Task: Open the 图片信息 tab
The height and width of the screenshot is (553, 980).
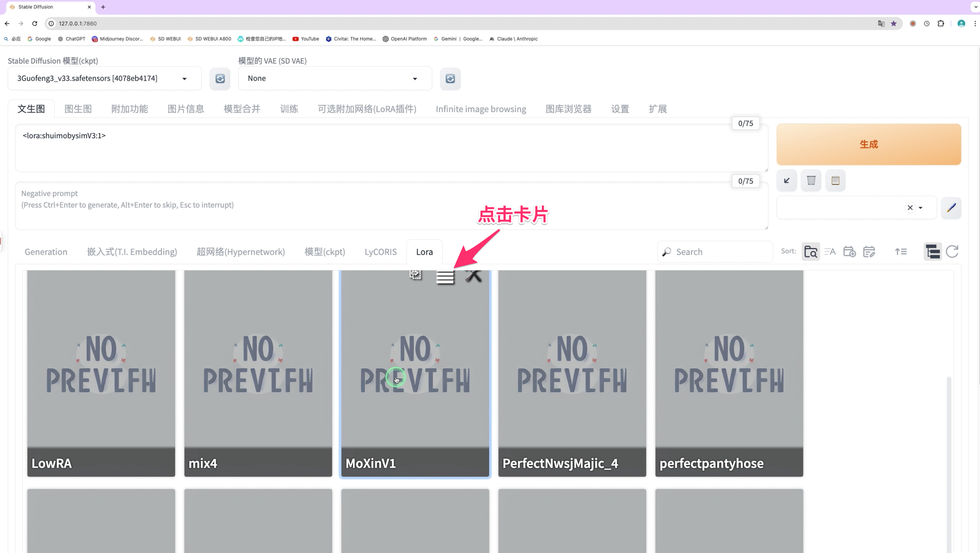Action: [186, 109]
